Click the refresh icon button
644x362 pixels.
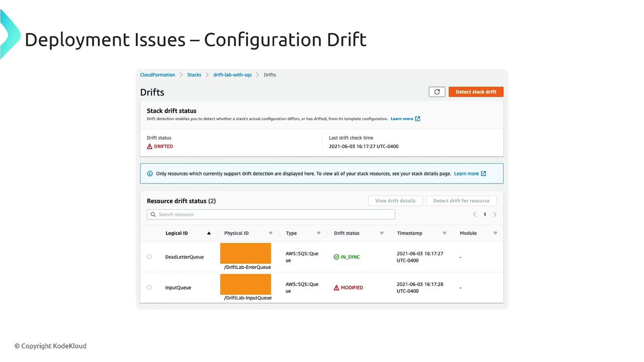437,92
